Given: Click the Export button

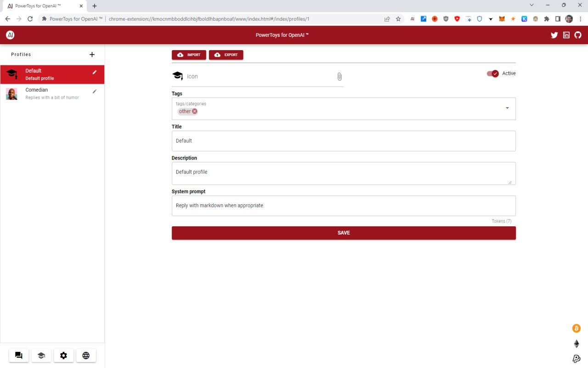Looking at the screenshot, I should point(226,55).
